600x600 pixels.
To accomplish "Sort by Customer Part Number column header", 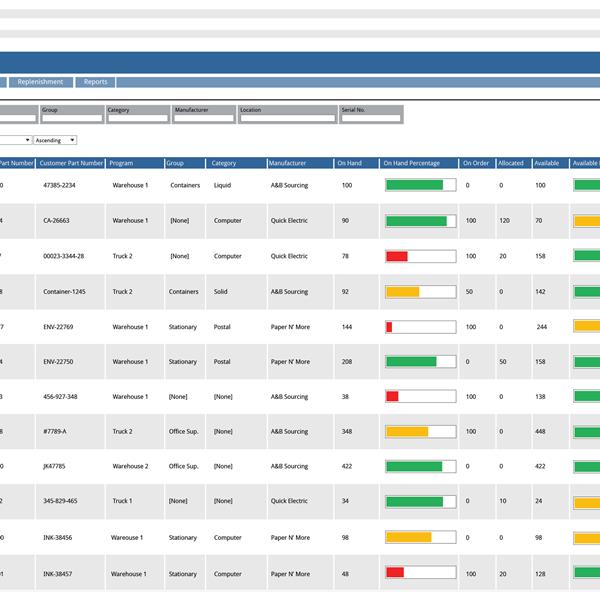I will (71, 163).
